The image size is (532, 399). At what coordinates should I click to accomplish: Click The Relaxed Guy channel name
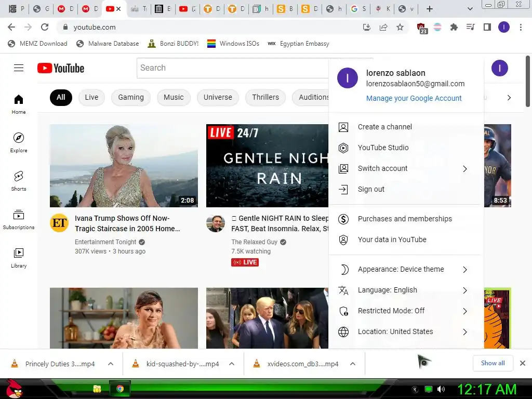pyautogui.click(x=254, y=242)
